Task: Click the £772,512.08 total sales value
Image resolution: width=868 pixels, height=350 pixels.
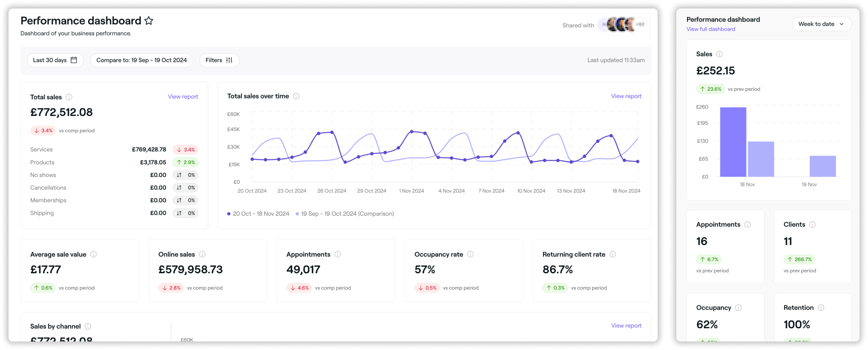Action: coord(61,112)
